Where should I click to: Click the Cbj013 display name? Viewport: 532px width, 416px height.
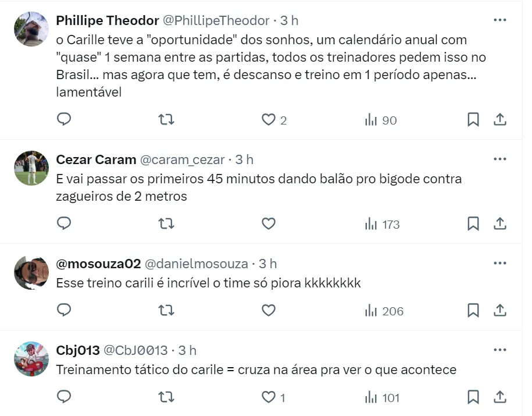pos(77,350)
